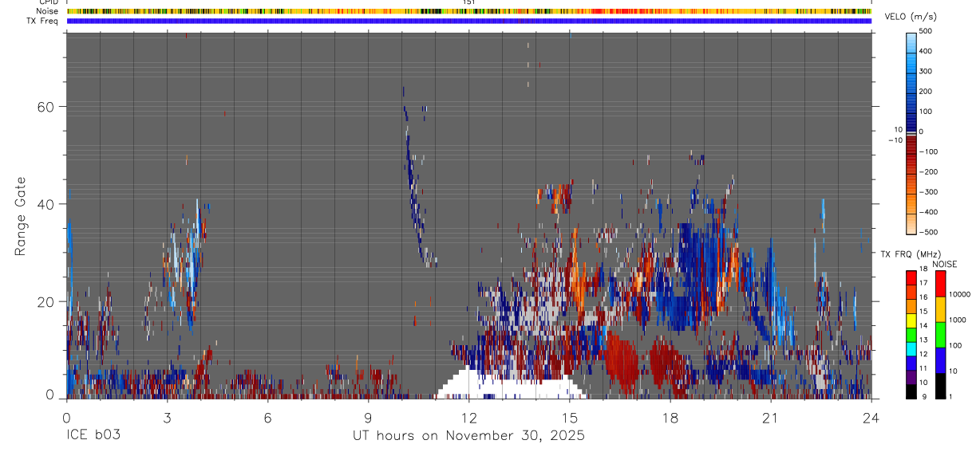Image resolution: width=980 pixels, height=452 pixels.
Task: Click the -500 tick on velocity colorbar
Action: click(x=928, y=232)
